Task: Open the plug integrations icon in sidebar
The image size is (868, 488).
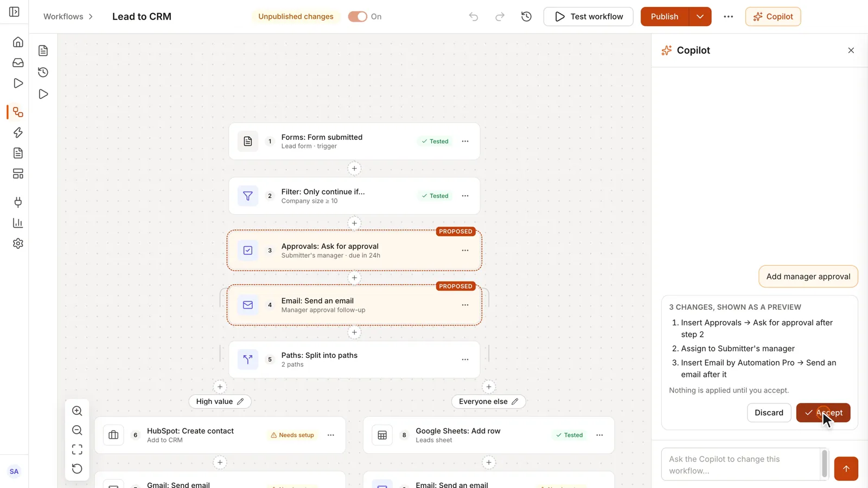Action: (x=18, y=202)
